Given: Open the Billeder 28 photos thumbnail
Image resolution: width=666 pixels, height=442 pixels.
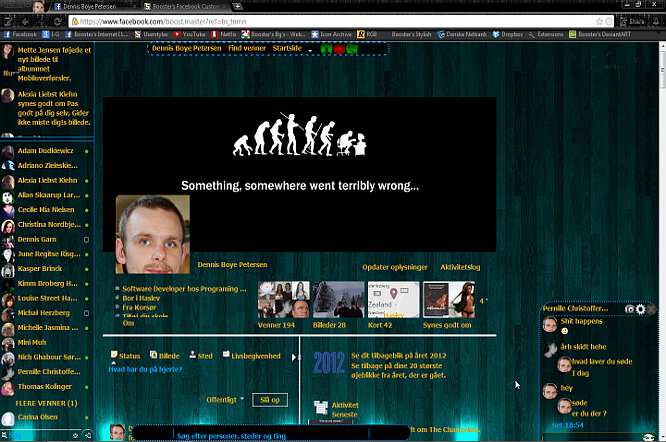Looking at the screenshot, I should point(339,299).
